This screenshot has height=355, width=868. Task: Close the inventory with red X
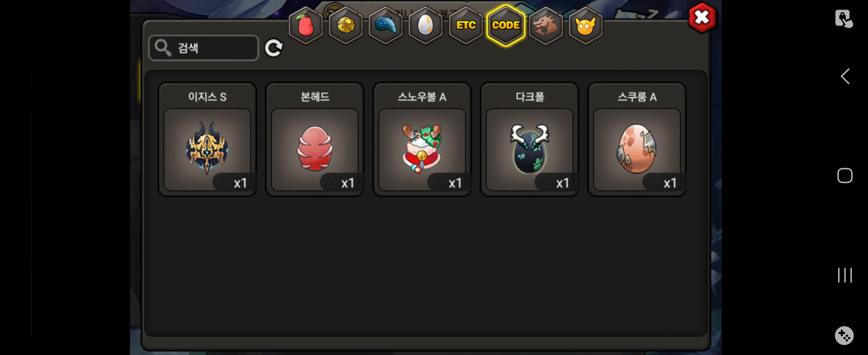tap(702, 17)
